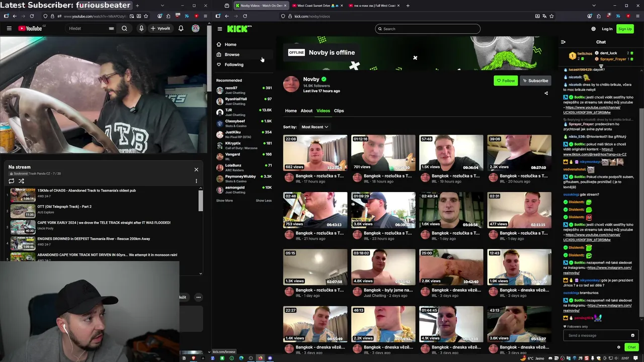
Task: Open the tabs list dropdown in Kick window
Action: [x=594, y=6]
